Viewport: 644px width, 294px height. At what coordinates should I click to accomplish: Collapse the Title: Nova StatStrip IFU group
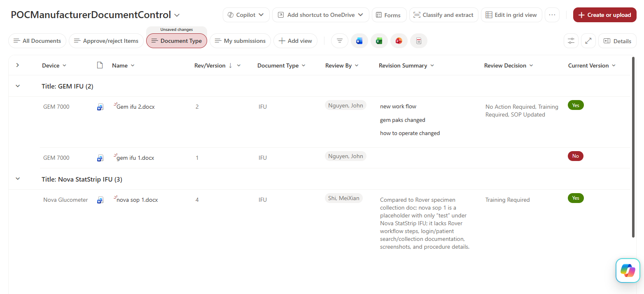coord(17,179)
